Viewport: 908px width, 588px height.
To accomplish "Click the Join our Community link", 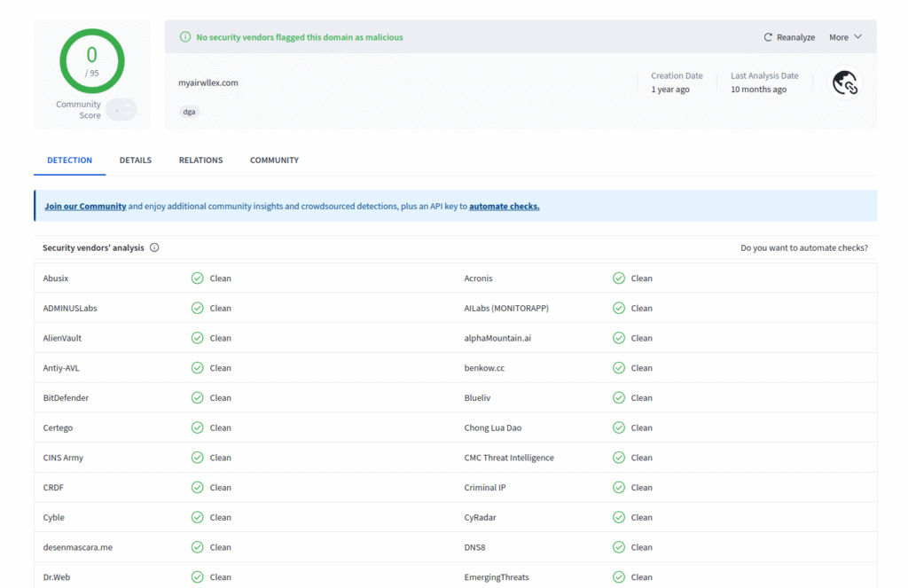I will point(84,205).
